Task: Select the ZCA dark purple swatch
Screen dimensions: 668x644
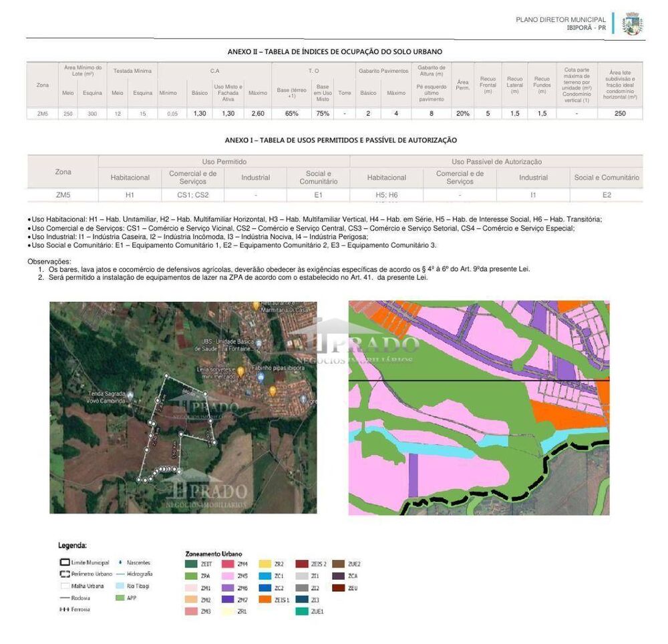Action: point(338,576)
